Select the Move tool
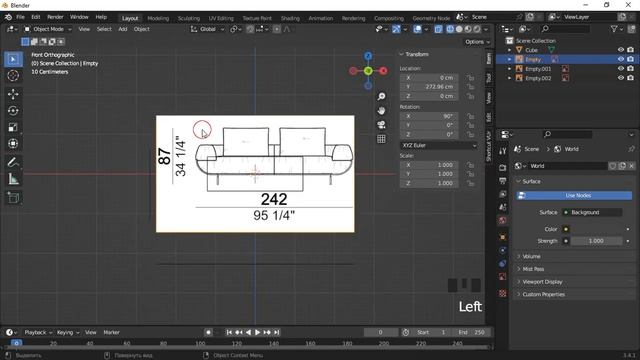This screenshot has height=360, width=640. pos(13,94)
